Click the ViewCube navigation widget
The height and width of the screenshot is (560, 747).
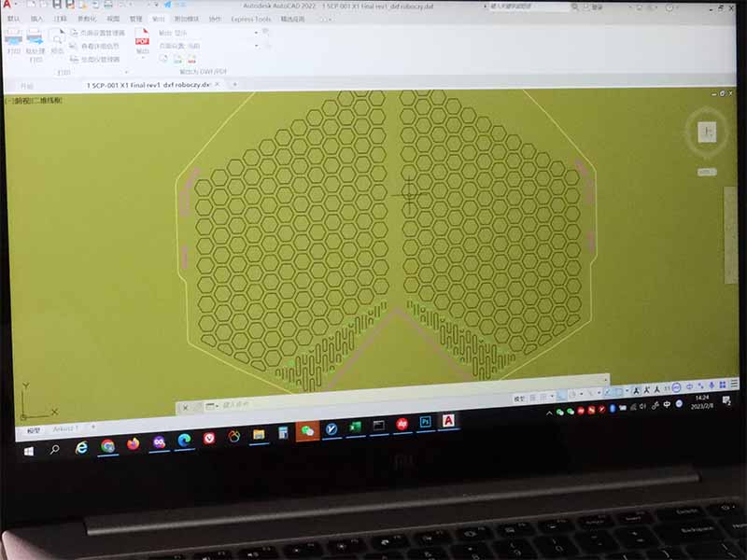click(707, 133)
